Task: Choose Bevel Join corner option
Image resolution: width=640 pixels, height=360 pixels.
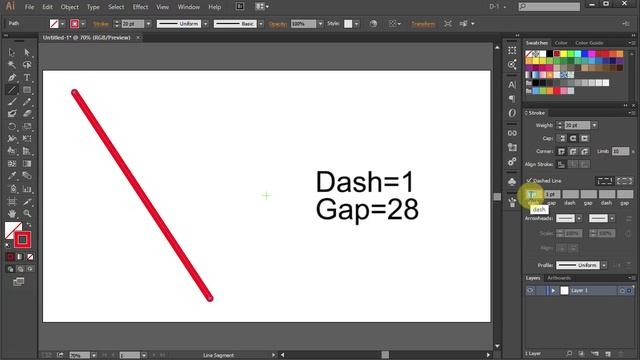Action: click(x=584, y=151)
